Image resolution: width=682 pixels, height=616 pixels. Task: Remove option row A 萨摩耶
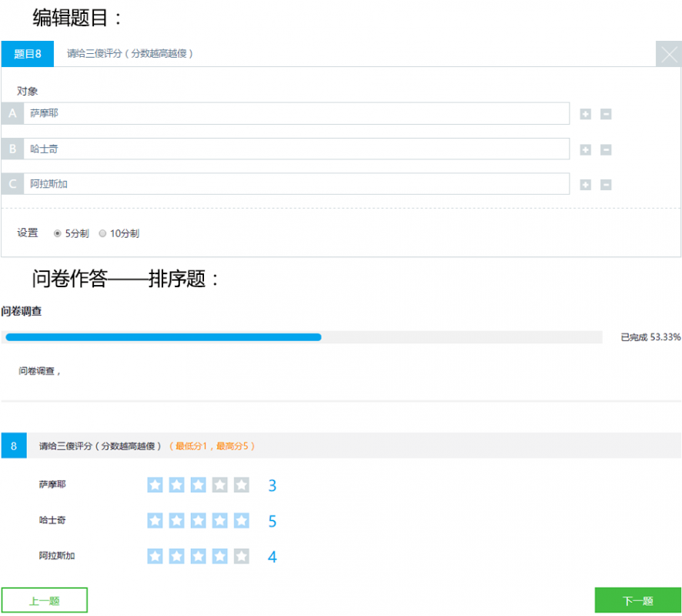pos(606,114)
